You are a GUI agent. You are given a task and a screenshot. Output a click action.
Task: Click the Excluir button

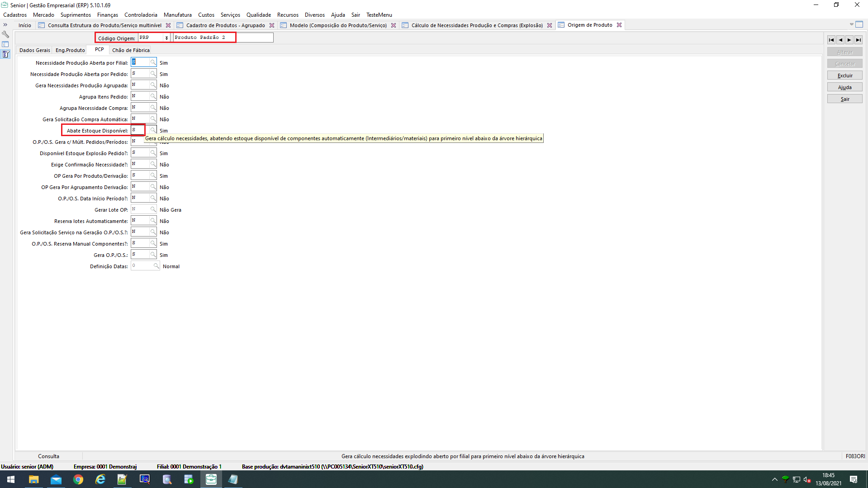[x=844, y=76]
